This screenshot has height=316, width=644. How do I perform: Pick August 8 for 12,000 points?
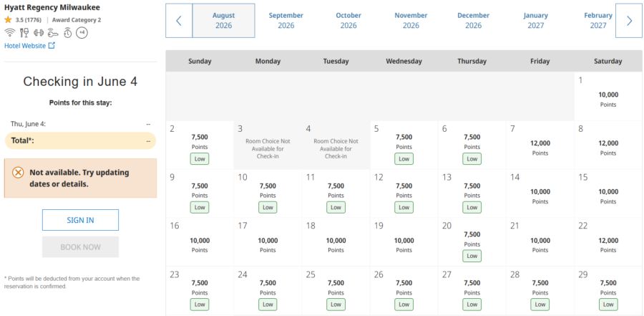click(608, 145)
